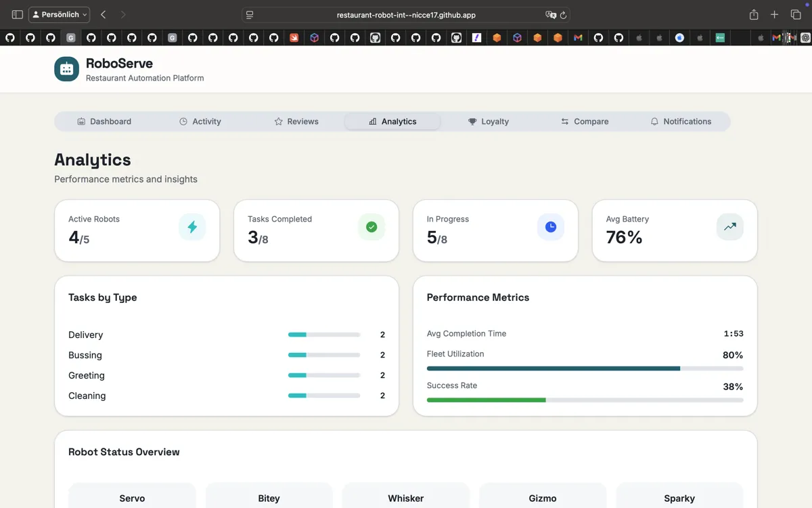The image size is (812, 508).
Task: Toggle the browser sidebar icon
Action: click(18, 14)
